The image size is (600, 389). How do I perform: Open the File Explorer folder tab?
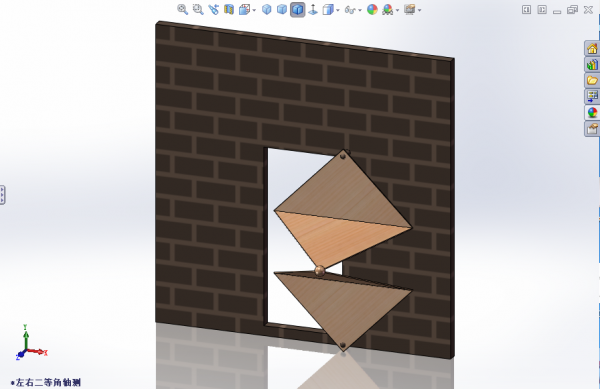click(x=592, y=81)
